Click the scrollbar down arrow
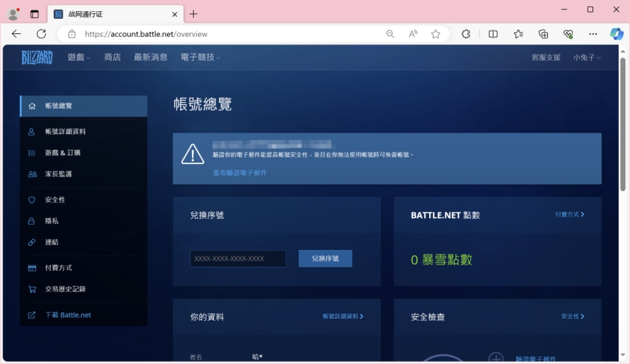The image size is (630, 364). [623, 355]
